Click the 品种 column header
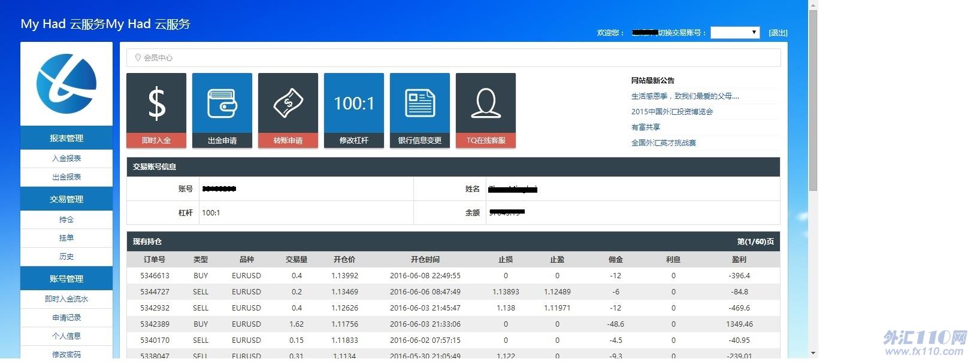Viewport: 980px width, 362px height. tap(247, 260)
